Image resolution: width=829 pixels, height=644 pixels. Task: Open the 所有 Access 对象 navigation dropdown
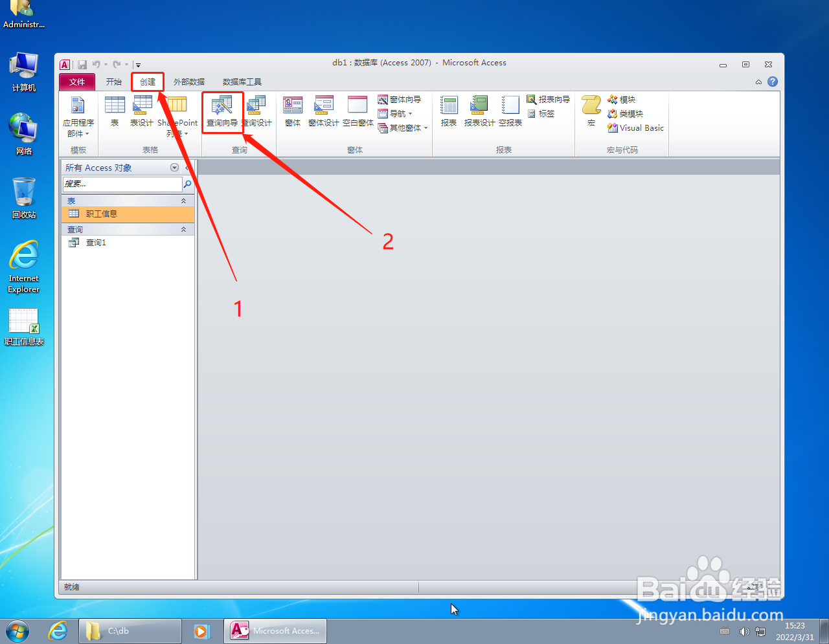[x=174, y=168]
